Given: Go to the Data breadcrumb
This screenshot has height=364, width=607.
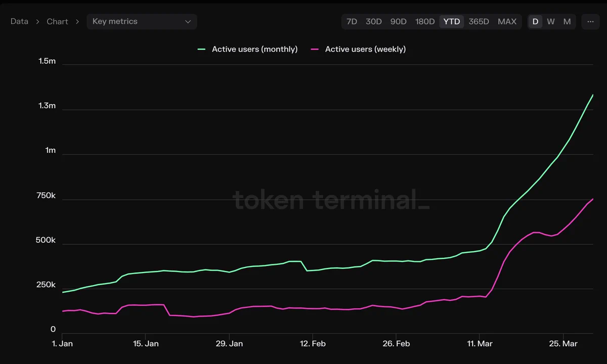Looking at the screenshot, I should [19, 22].
